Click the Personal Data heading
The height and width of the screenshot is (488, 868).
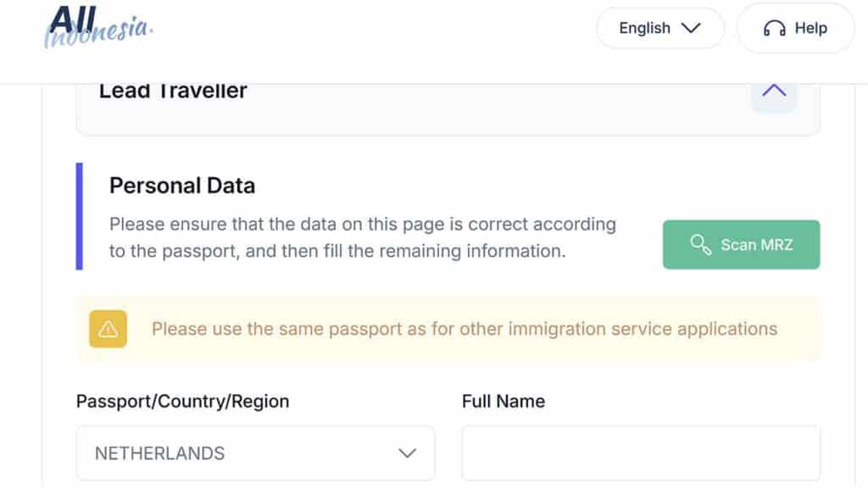(182, 186)
